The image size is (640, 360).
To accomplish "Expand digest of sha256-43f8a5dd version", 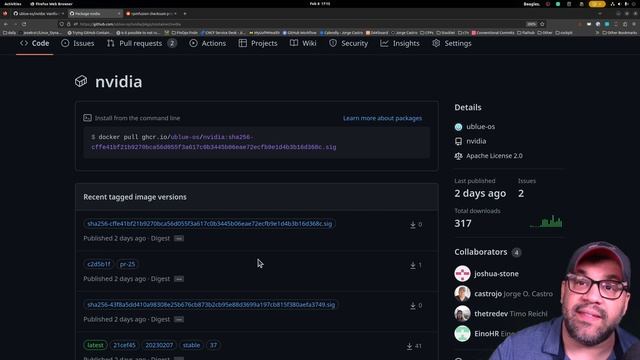I will click(179, 319).
